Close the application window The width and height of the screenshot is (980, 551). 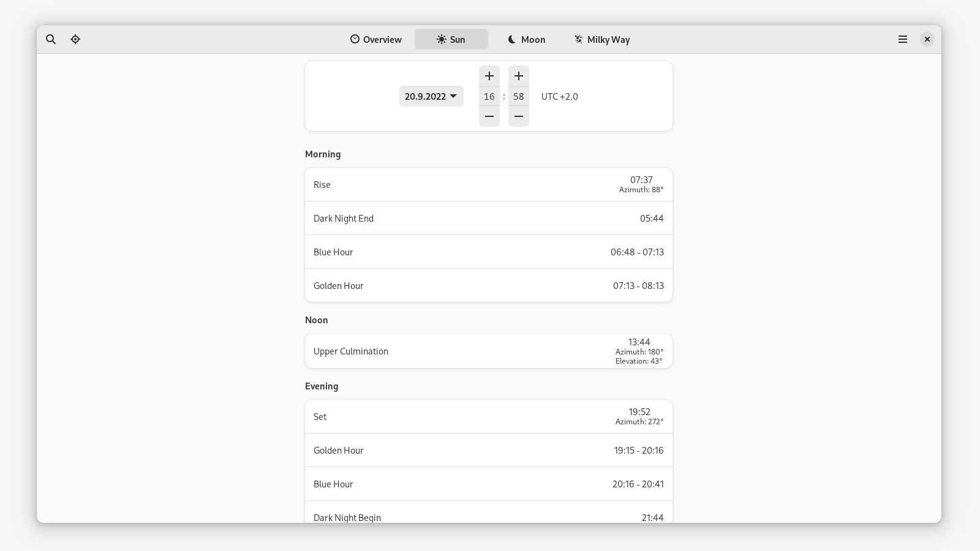927,39
